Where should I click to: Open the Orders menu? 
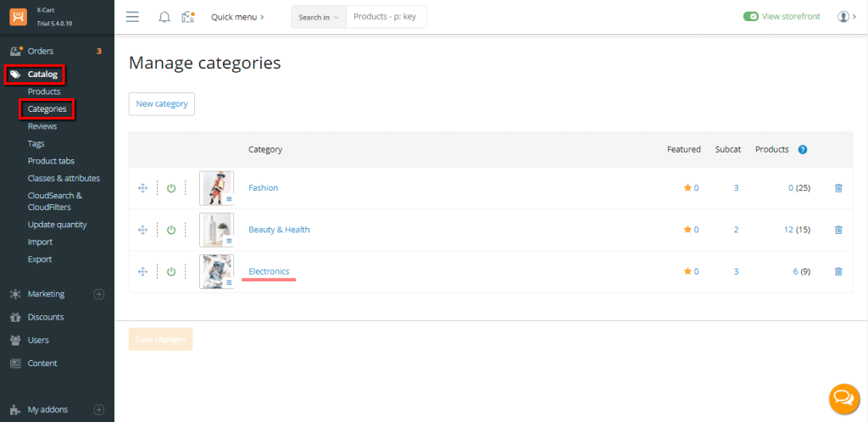[x=41, y=51]
